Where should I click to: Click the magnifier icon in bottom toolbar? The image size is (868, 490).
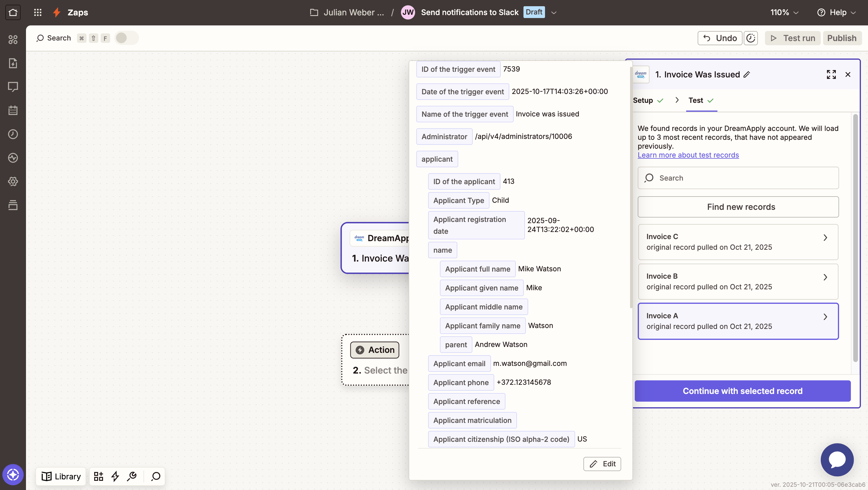point(156,476)
